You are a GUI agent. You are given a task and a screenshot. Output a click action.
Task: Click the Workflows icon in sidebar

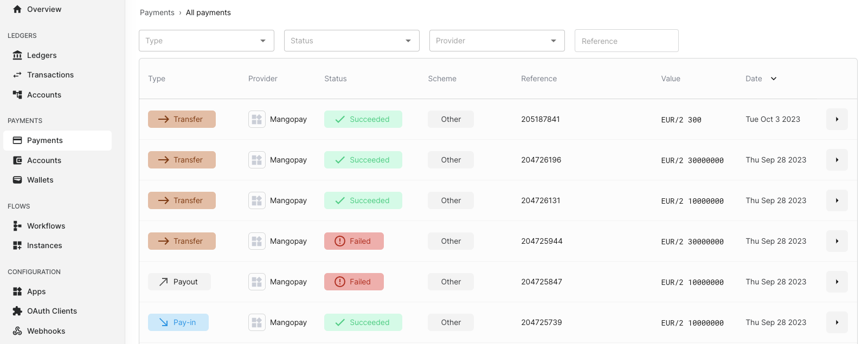[17, 226]
